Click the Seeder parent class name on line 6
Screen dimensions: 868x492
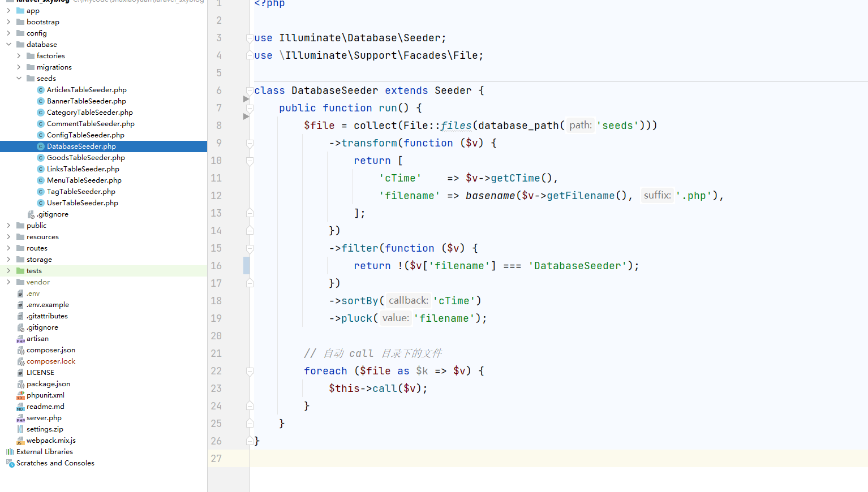point(453,90)
